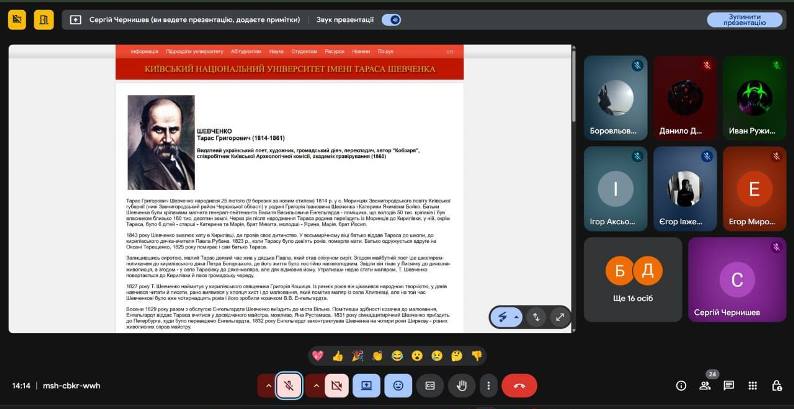Viewport: 794px width, 409px height.
Task: Open Пошук menu item
Action: [x=385, y=52]
